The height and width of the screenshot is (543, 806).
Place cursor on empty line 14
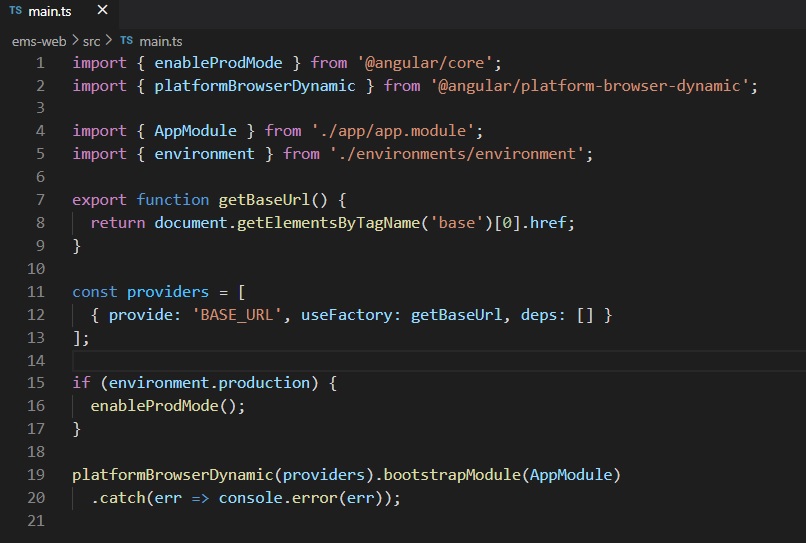click(300, 360)
